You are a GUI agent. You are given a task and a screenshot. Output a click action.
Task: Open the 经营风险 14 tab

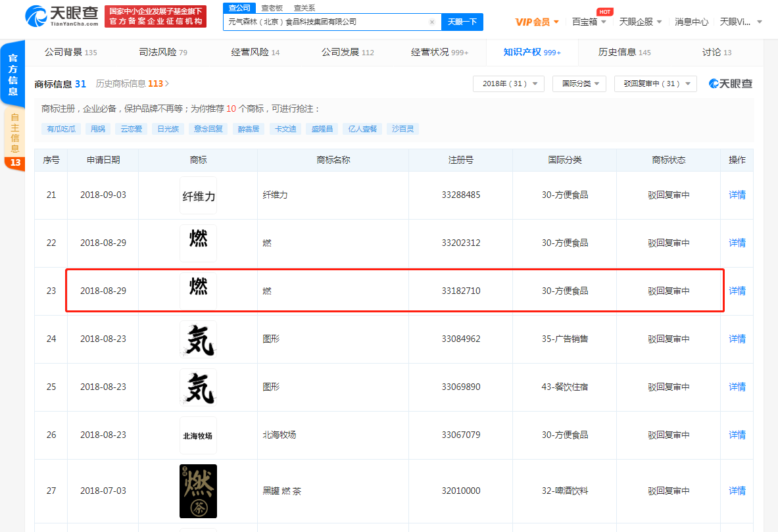coord(255,52)
